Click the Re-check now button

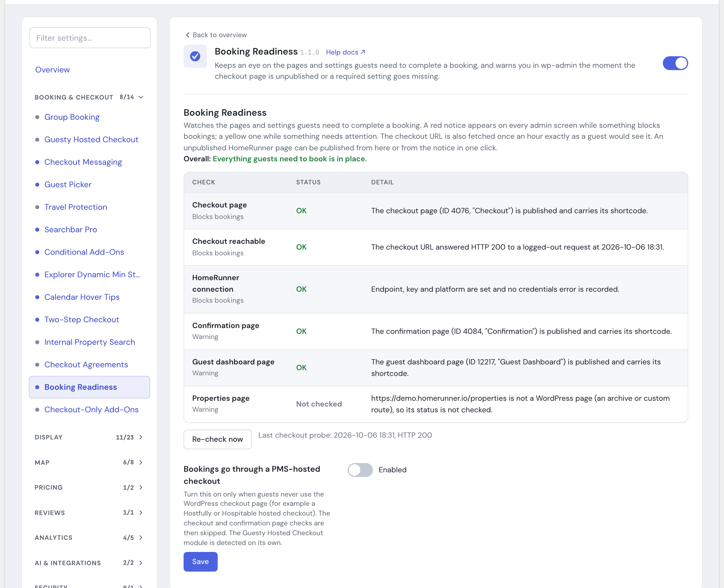click(218, 439)
